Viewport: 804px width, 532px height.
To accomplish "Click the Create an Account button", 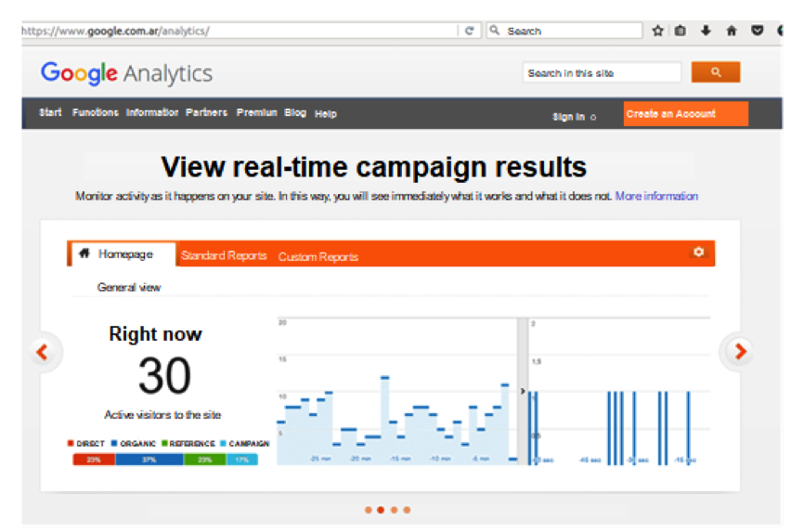I will (x=685, y=114).
